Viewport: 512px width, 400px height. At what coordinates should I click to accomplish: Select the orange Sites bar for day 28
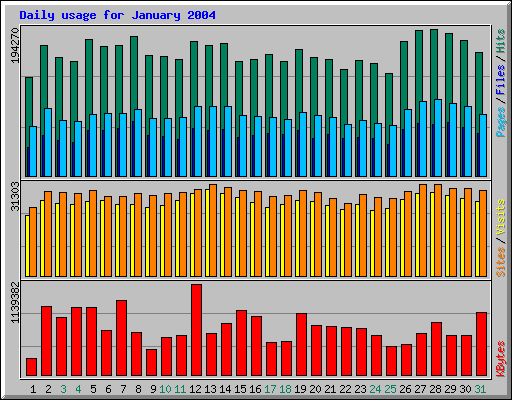pyautogui.click(x=438, y=230)
